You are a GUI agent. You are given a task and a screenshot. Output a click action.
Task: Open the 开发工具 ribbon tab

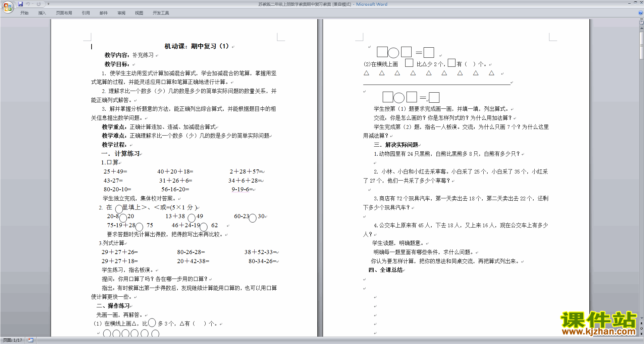[161, 13]
